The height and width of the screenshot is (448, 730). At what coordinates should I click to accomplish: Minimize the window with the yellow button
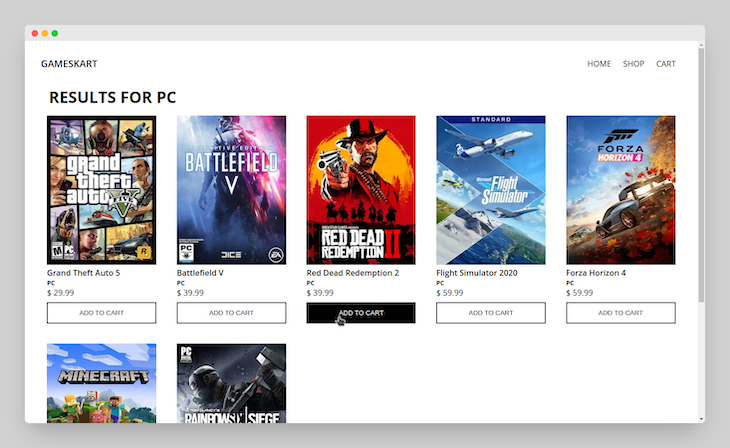pyautogui.click(x=45, y=33)
